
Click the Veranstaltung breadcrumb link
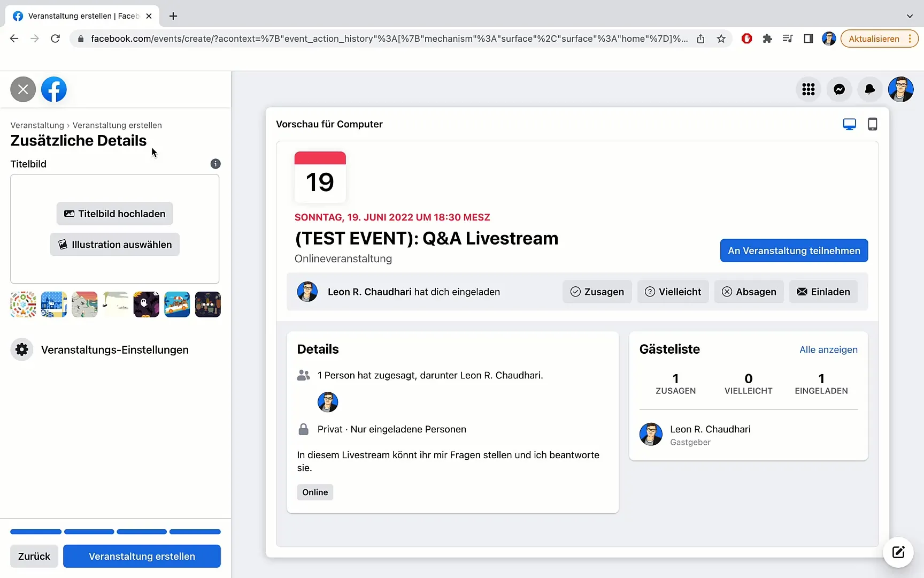[x=37, y=125]
